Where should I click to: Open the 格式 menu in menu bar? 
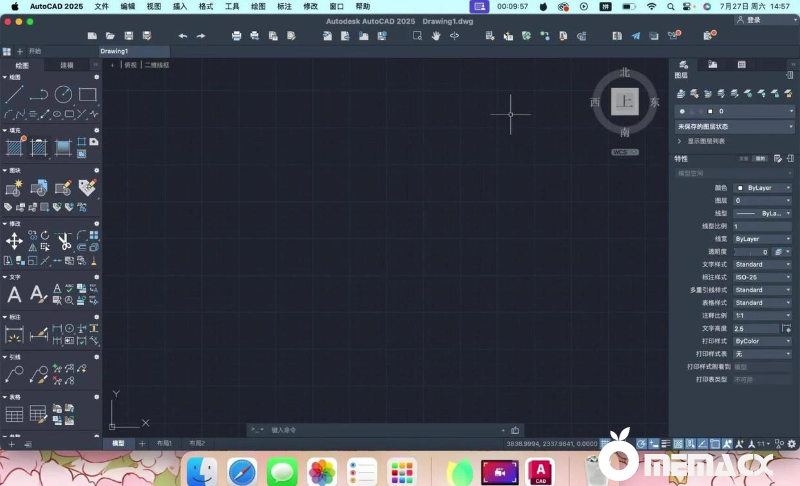(206, 6)
